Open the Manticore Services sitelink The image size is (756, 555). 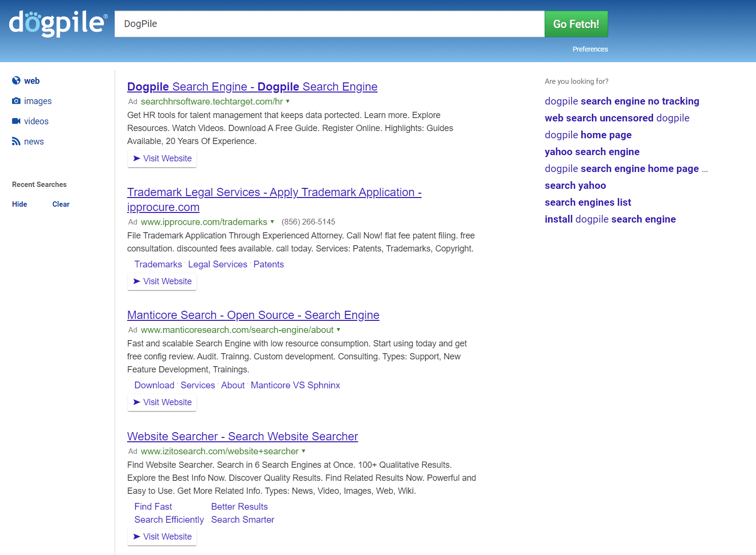pyautogui.click(x=198, y=385)
